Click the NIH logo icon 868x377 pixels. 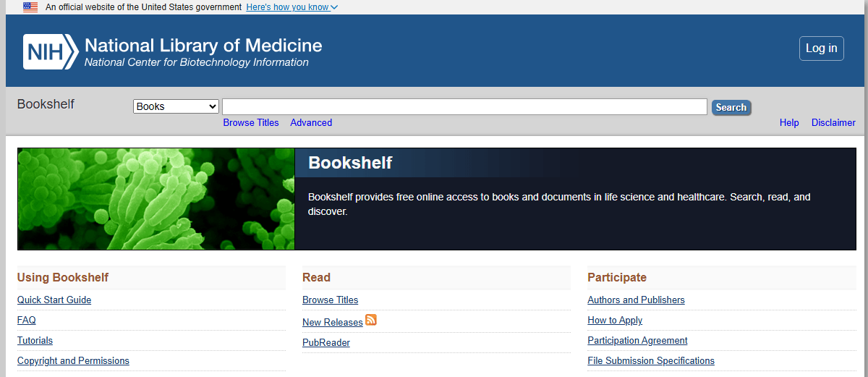(51, 51)
